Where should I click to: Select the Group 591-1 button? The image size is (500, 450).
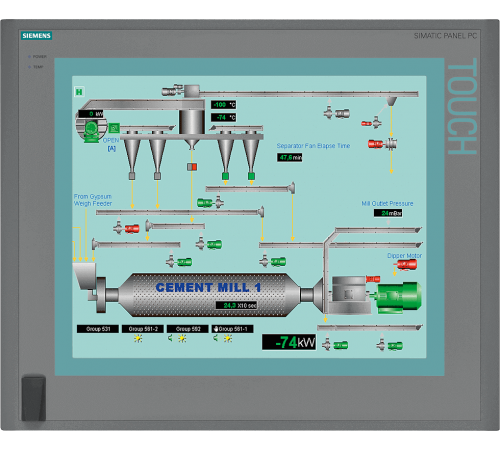click(x=232, y=329)
